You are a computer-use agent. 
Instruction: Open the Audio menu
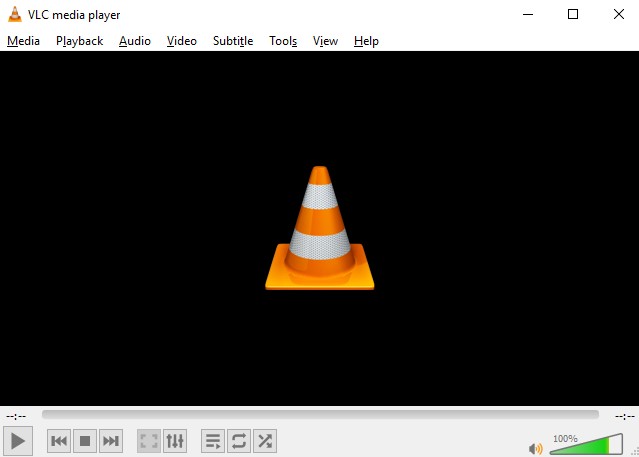[135, 41]
